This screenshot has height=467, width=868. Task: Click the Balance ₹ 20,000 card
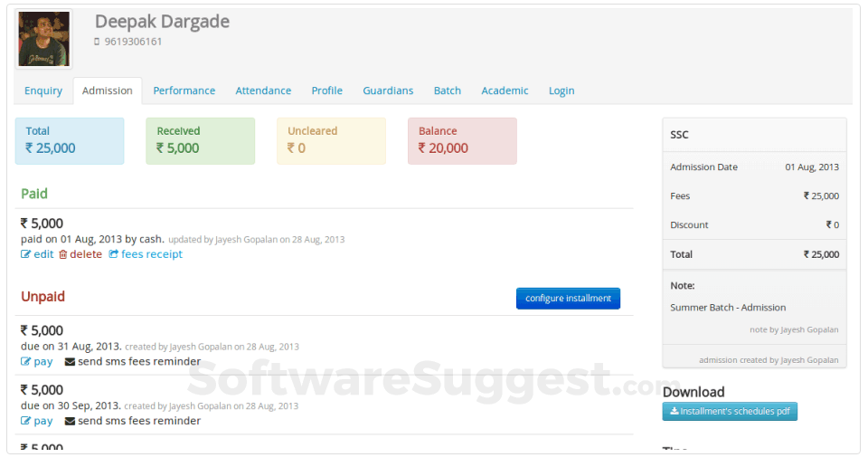pos(462,140)
